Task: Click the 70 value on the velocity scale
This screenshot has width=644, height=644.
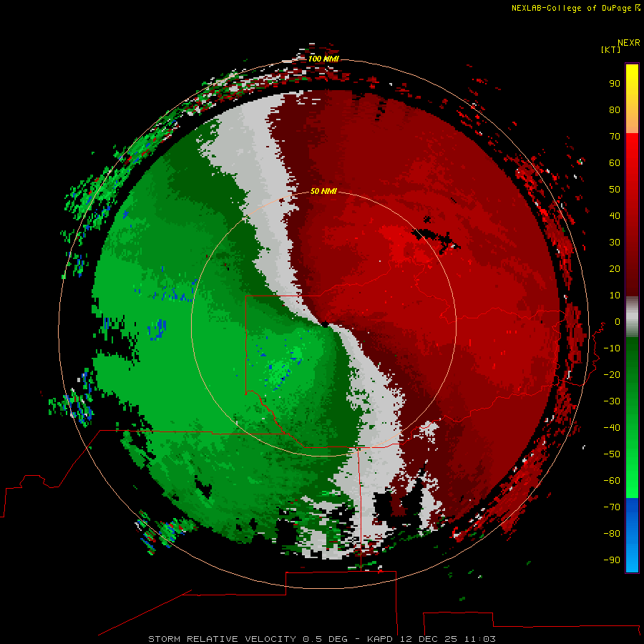Action: (x=615, y=137)
